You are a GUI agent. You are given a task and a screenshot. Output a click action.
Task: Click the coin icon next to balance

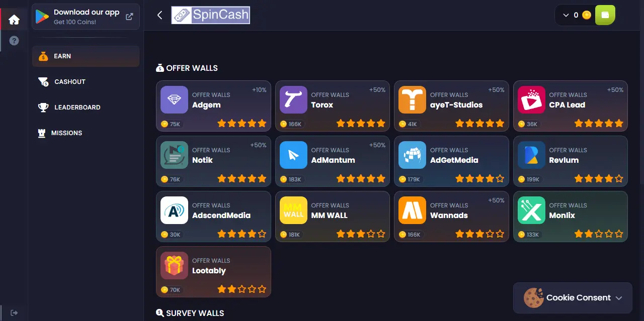pos(586,15)
